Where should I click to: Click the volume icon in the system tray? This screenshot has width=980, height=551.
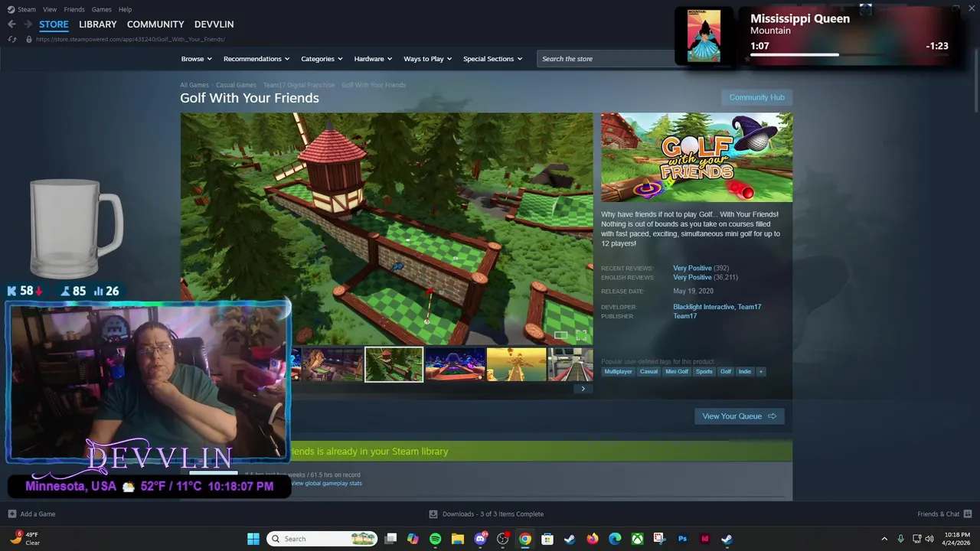pyautogui.click(x=929, y=539)
